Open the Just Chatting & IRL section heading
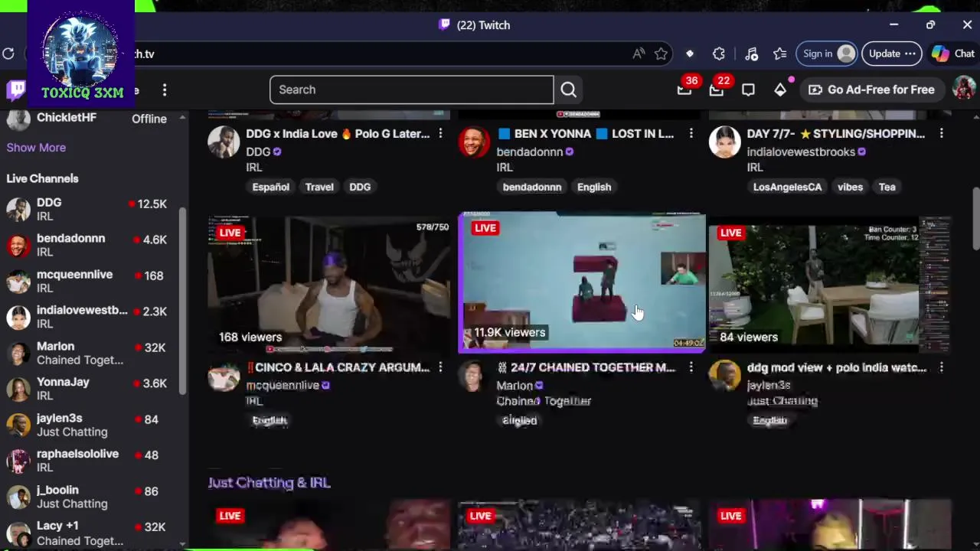The width and height of the screenshot is (980, 551). coord(269,483)
